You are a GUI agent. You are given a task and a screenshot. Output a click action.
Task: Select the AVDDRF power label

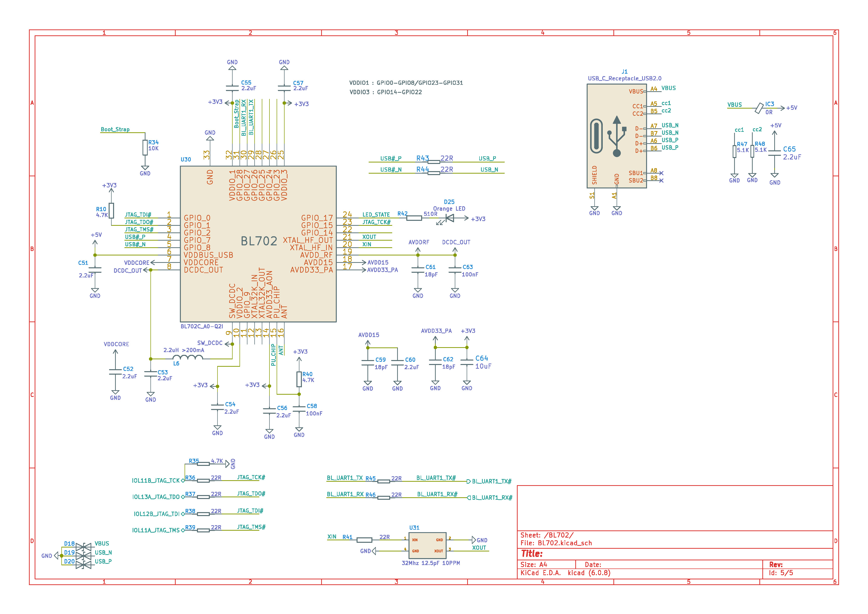418,242
